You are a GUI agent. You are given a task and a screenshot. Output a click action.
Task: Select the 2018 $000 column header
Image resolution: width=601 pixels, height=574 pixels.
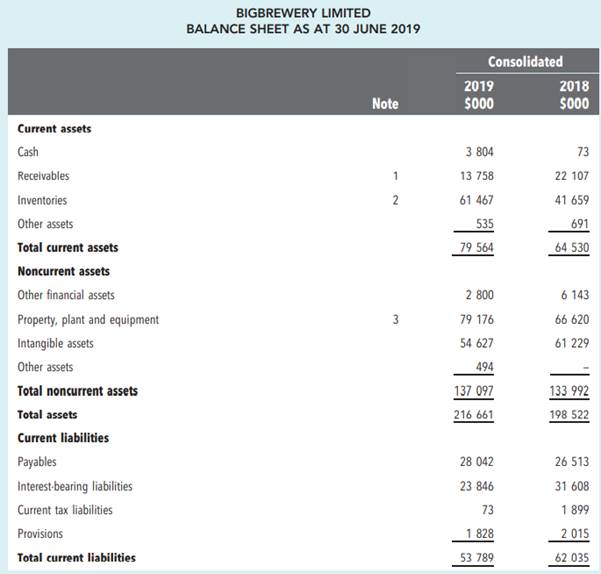point(574,94)
